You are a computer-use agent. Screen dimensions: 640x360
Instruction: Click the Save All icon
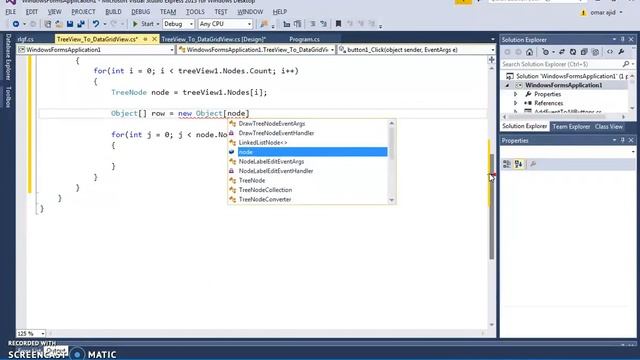(81, 24)
